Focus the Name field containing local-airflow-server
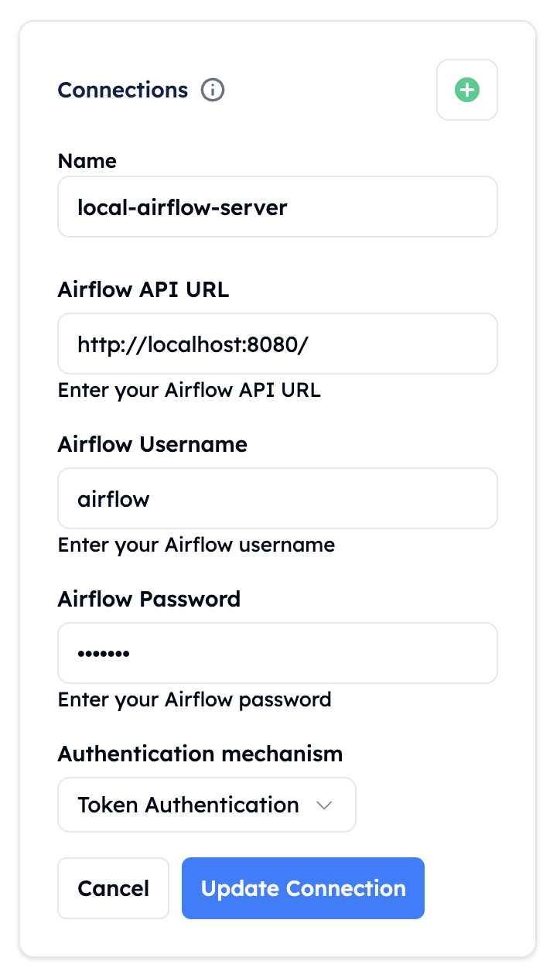The image size is (560, 978). [278, 207]
